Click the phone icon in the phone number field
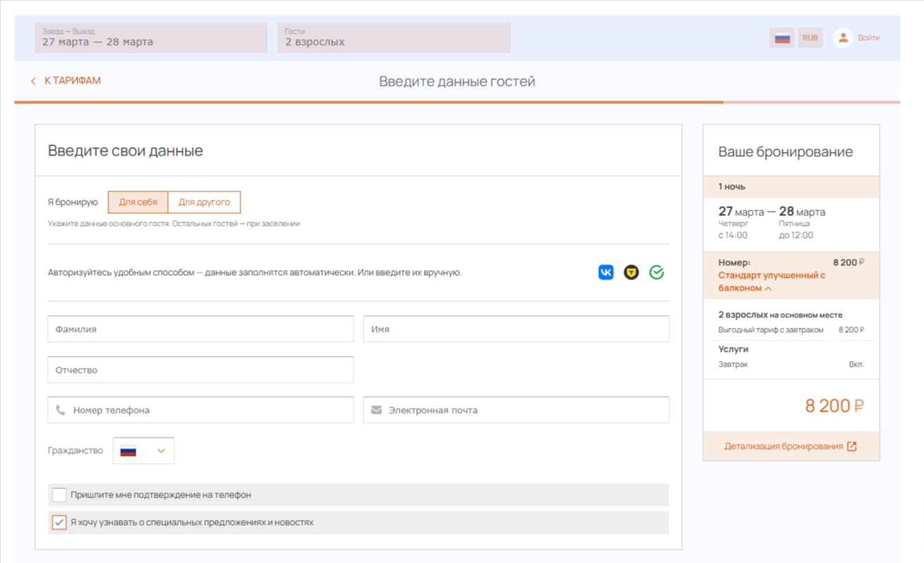 [x=60, y=410]
